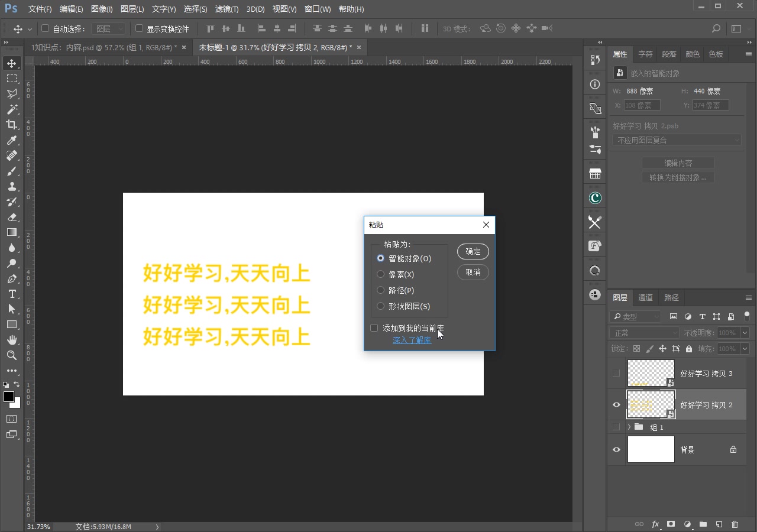This screenshot has width=757, height=532.
Task: Expand the 组 1 layer group
Action: pos(629,427)
